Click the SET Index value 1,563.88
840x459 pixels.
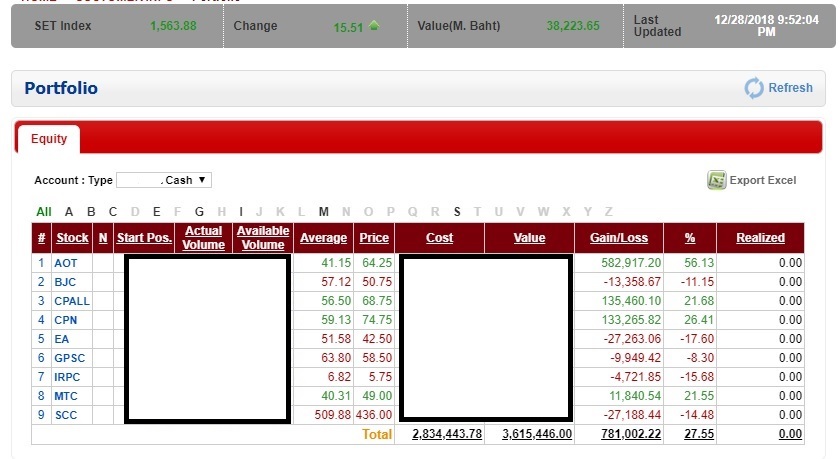click(173, 26)
